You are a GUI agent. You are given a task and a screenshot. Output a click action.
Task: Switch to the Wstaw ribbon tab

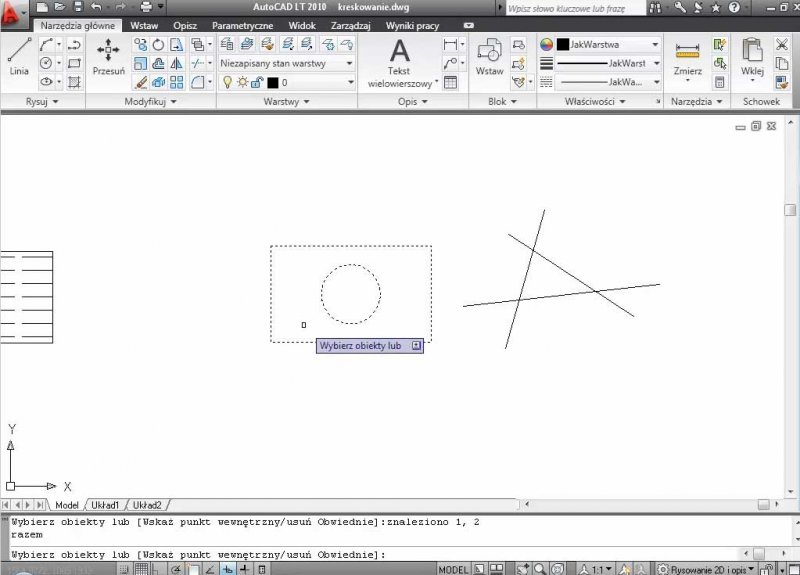[x=144, y=25]
